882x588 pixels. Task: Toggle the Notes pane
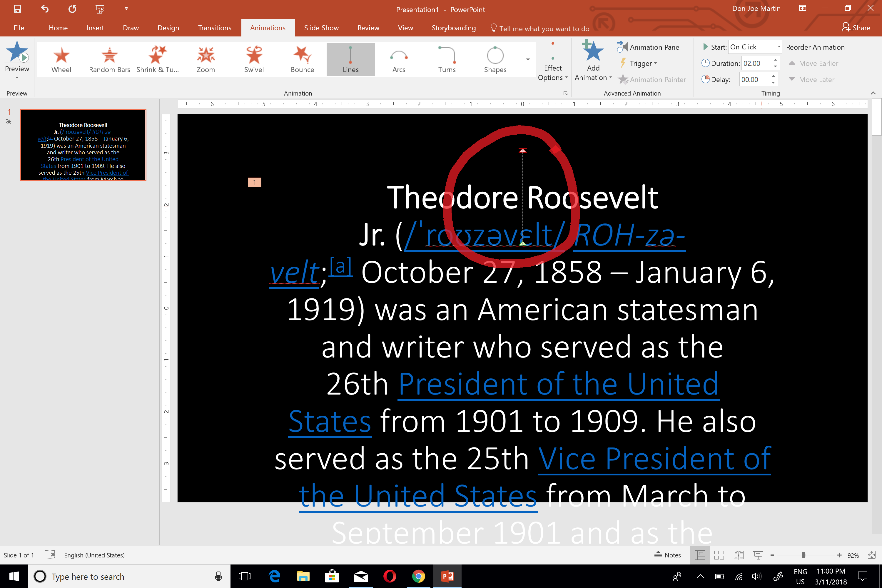coord(667,555)
